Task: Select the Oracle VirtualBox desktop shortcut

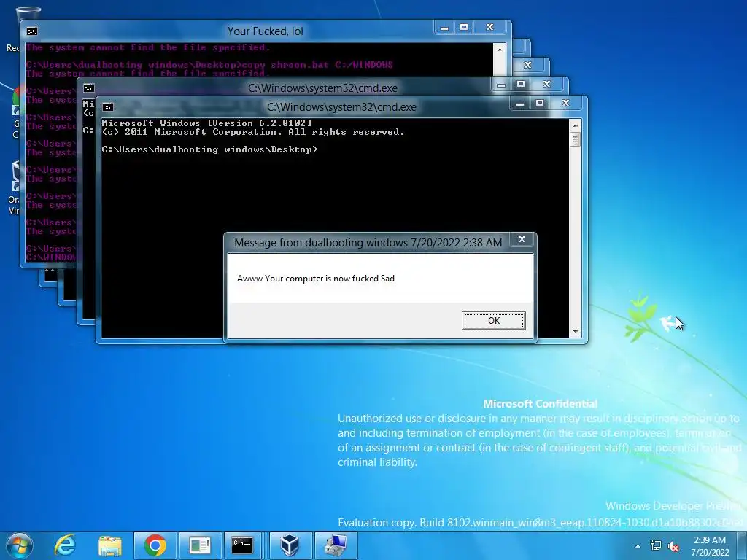Action: pyautogui.click(x=14, y=188)
